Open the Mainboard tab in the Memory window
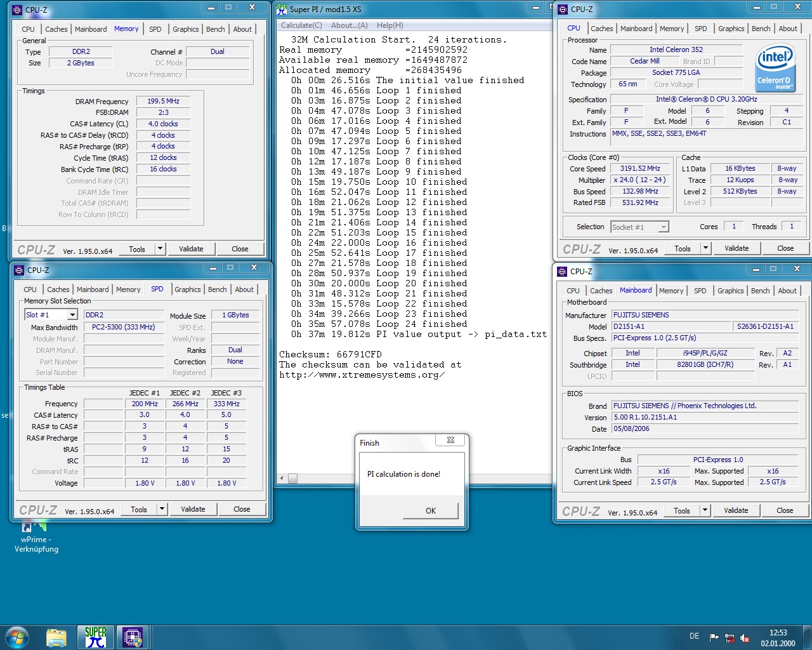 pos(91,29)
